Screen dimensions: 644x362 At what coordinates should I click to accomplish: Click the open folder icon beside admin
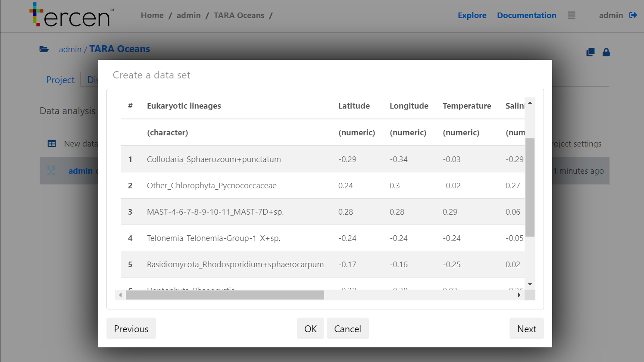(x=44, y=49)
